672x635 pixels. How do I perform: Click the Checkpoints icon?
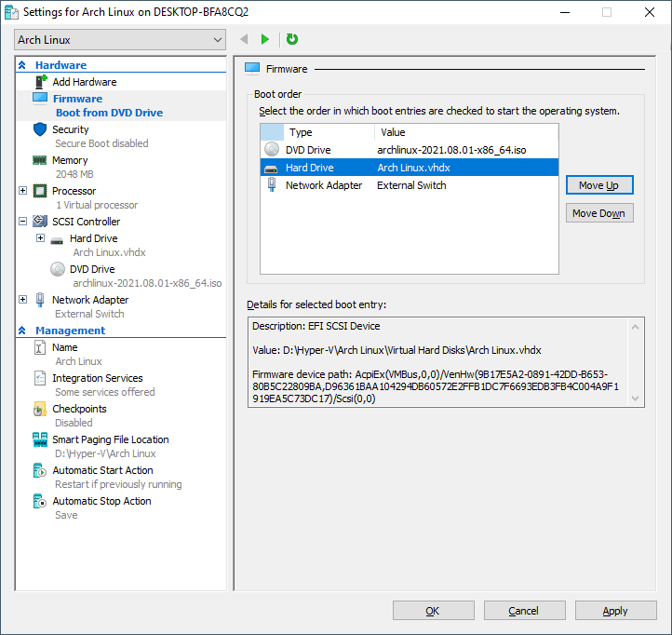click(40, 409)
